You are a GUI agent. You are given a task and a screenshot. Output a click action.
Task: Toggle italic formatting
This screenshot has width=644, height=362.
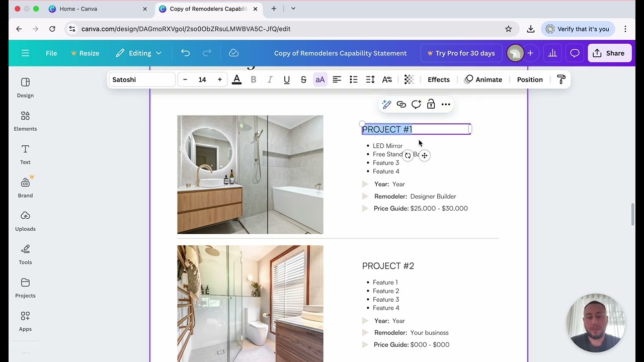[270, 79]
